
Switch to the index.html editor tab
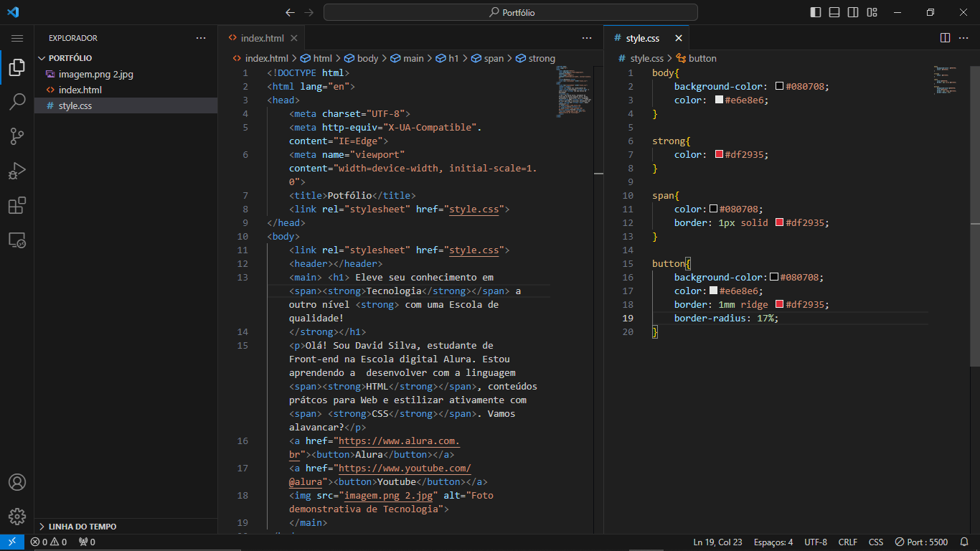[x=262, y=38]
